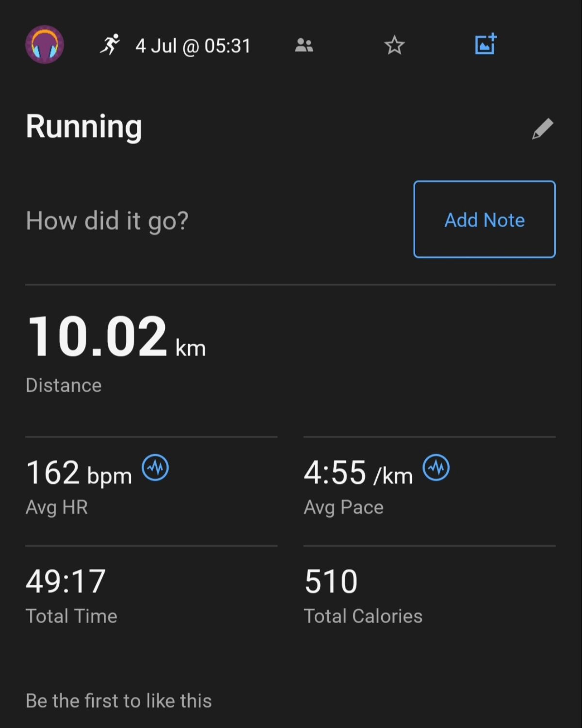Click the Add Note button
The height and width of the screenshot is (728, 582).
tap(485, 219)
